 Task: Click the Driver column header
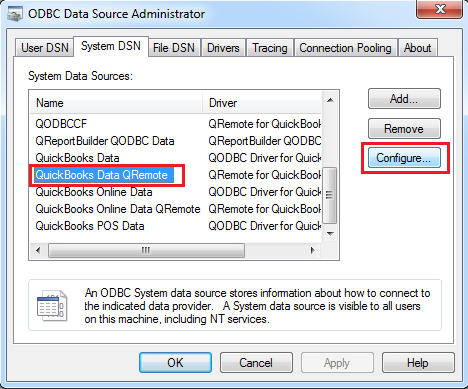tap(262, 103)
